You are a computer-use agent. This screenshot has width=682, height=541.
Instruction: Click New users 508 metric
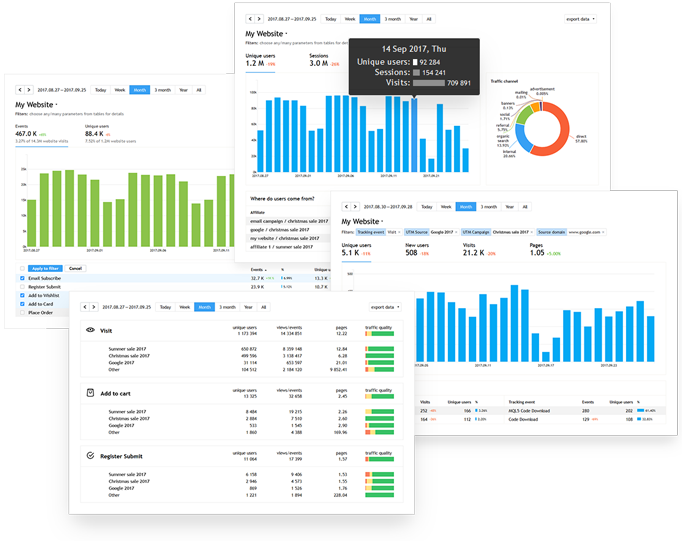tap(417, 250)
